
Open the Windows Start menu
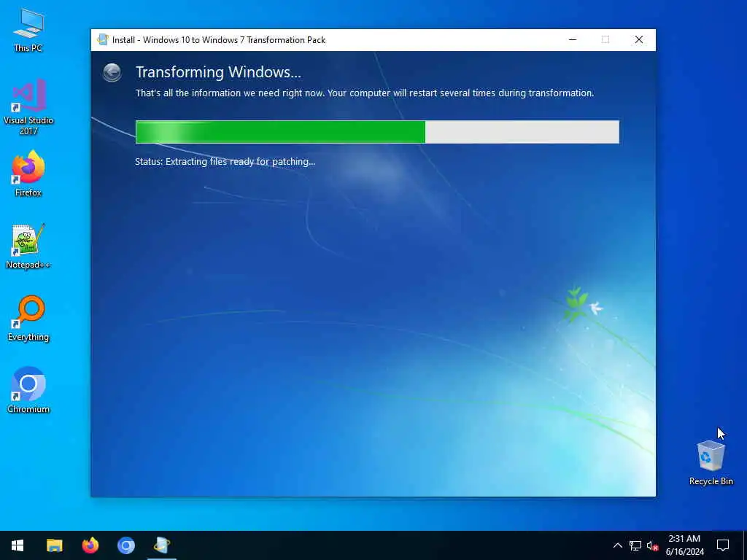click(18, 545)
